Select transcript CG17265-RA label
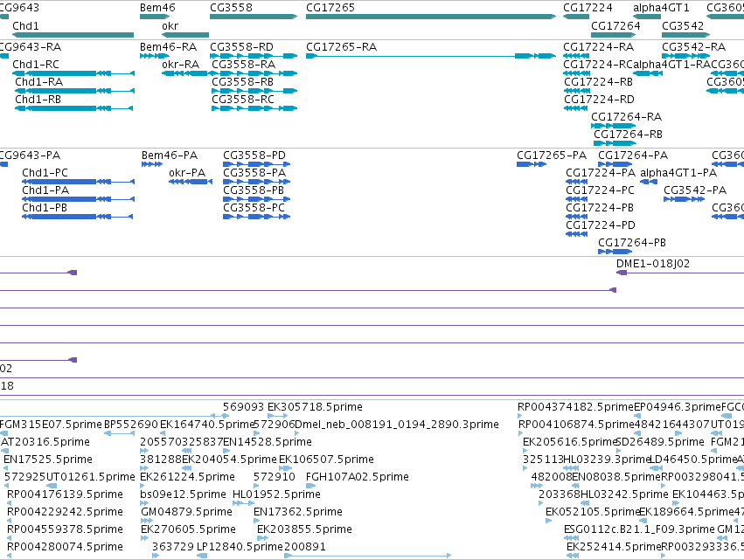744x560 pixels. tap(341, 47)
